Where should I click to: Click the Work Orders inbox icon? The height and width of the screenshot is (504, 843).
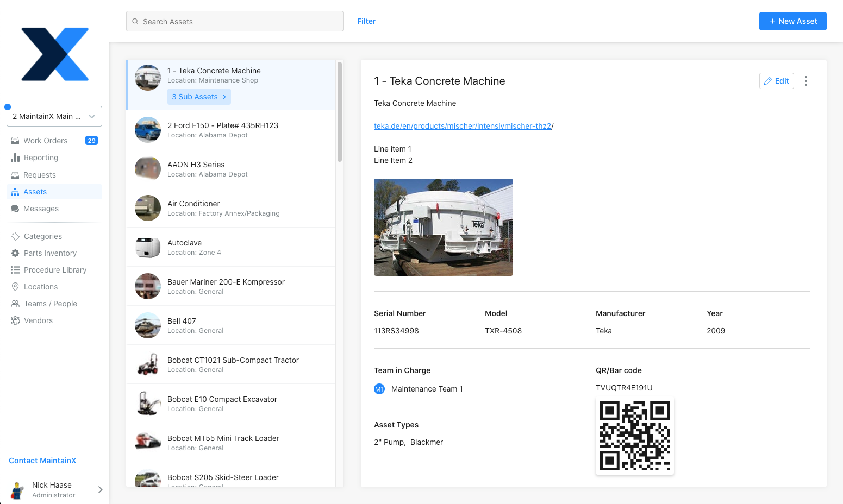[x=15, y=141]
